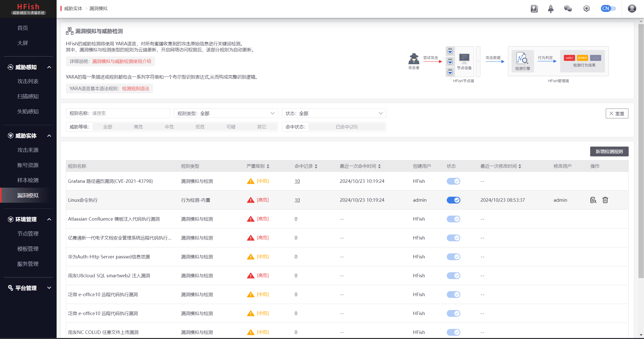Open 扫描感知 in sidebar

coord(28,96)
